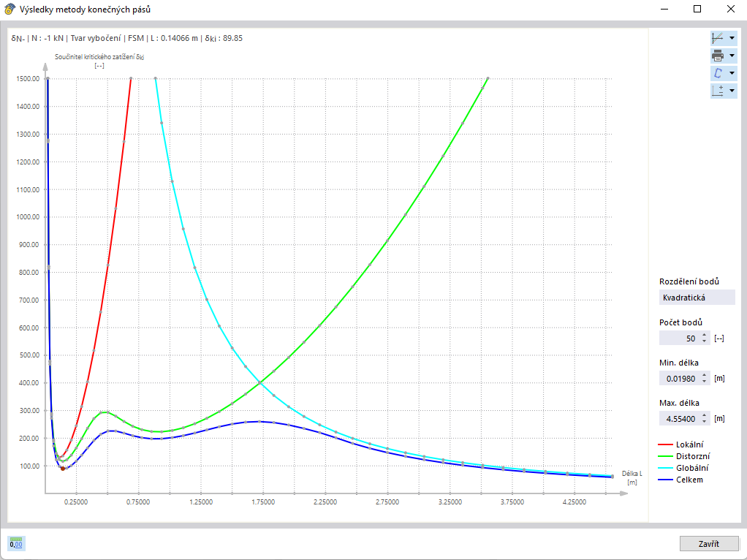
Task: Click the graph curves display icon
Action: point(718,38)
